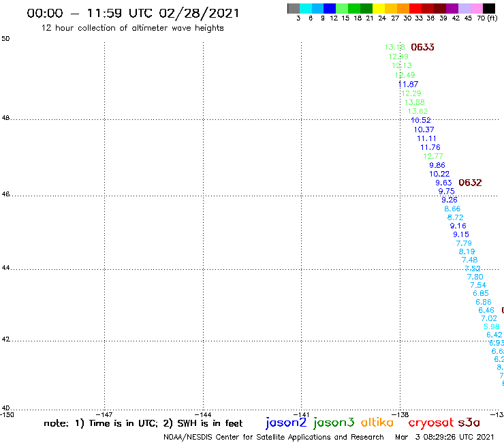Select the 10.22 wave height reading
This screenshot has width=504, height=443.
pos(439,174)
